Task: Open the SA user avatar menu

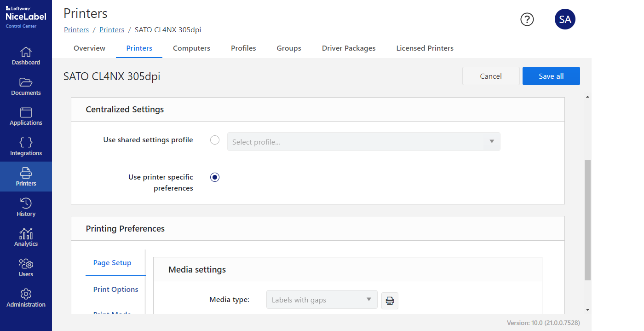Action: pos(565,19)
